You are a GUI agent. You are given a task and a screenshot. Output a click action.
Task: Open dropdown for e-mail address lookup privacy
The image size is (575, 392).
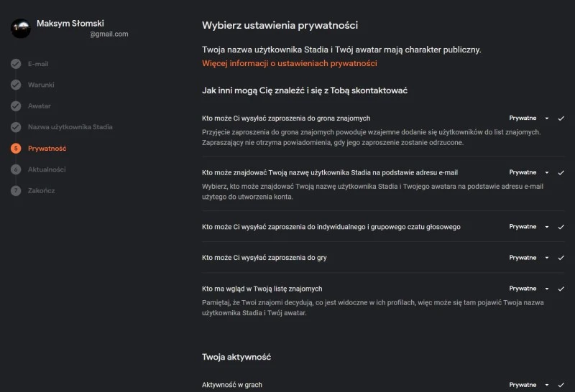529,172
